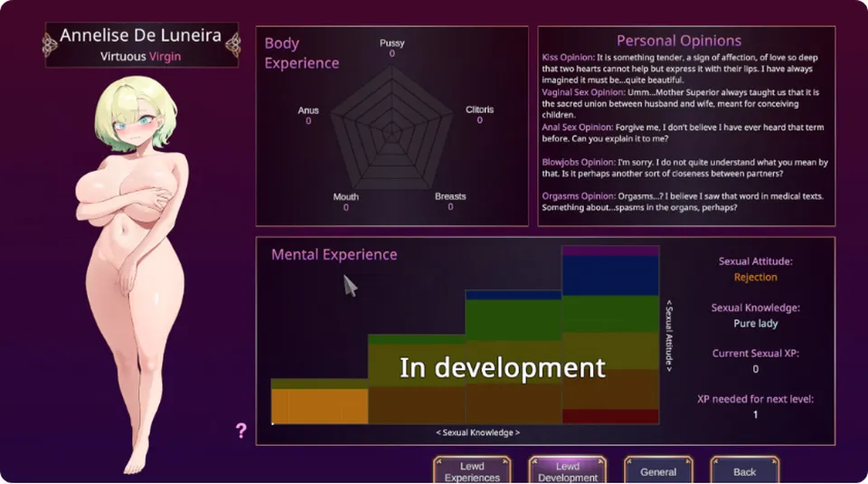Click the Back button
This screenshot has width=868, height=484.
[x=744, y=471]
